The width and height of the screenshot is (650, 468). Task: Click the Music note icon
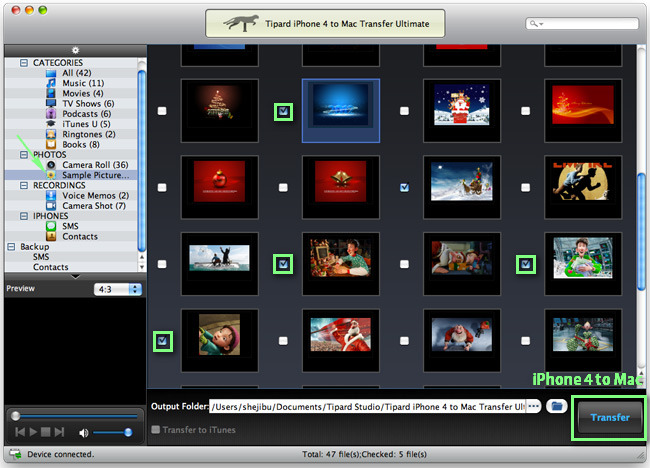coord(51,83)
